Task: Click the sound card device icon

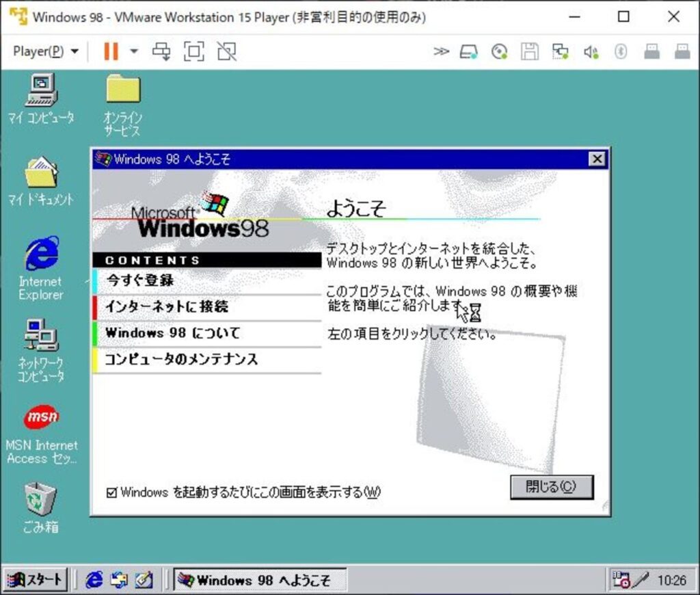Action: tap(591, 51)
